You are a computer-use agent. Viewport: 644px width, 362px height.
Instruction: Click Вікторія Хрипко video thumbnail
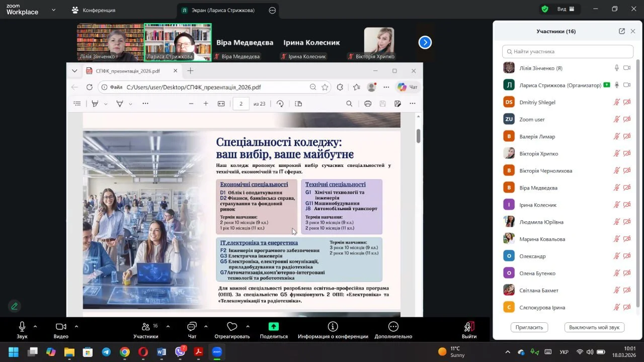click(x=379, y=42)
